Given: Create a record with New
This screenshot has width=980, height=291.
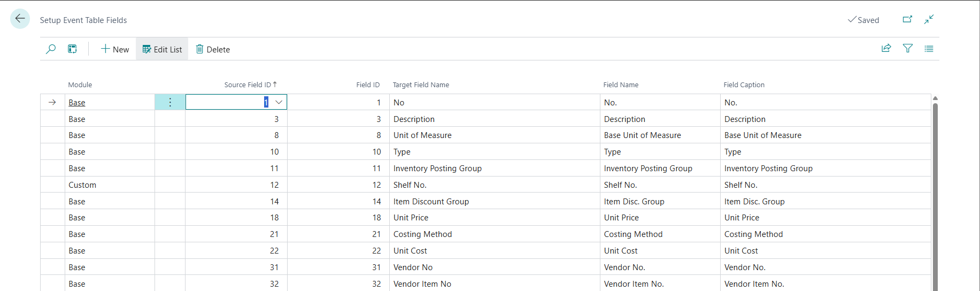Looking at the screenshot, I should click(x=115, y=49).
